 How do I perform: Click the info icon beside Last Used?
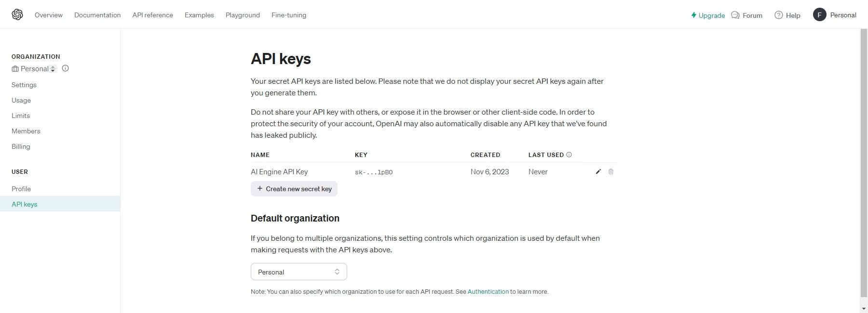click(x=569, y=155)
